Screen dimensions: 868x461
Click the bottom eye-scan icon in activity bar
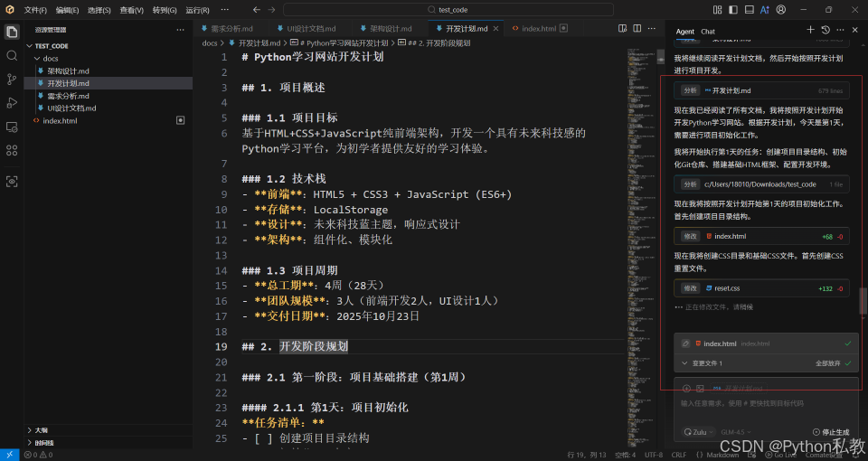tap(12, 181)
